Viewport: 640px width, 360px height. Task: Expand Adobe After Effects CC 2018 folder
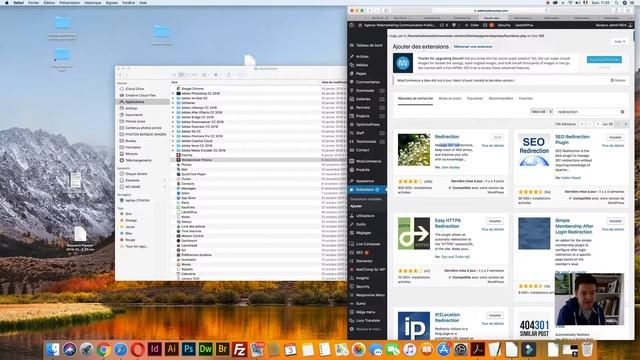pos(173,112)
